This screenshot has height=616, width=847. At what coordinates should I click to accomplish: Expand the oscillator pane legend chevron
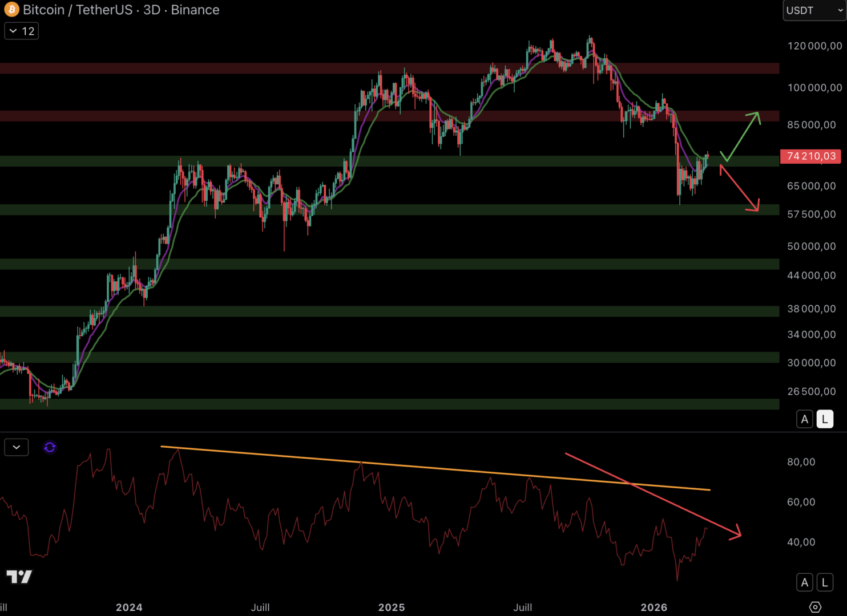(17, 447)
